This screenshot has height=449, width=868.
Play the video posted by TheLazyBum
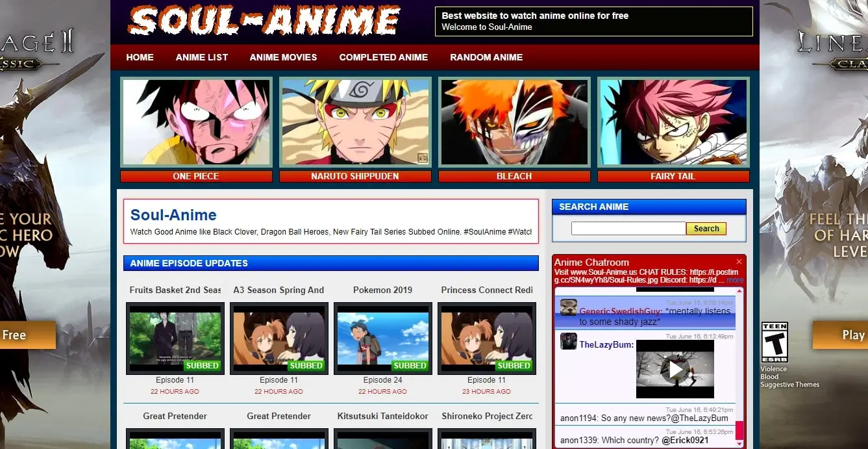(675, 370)
